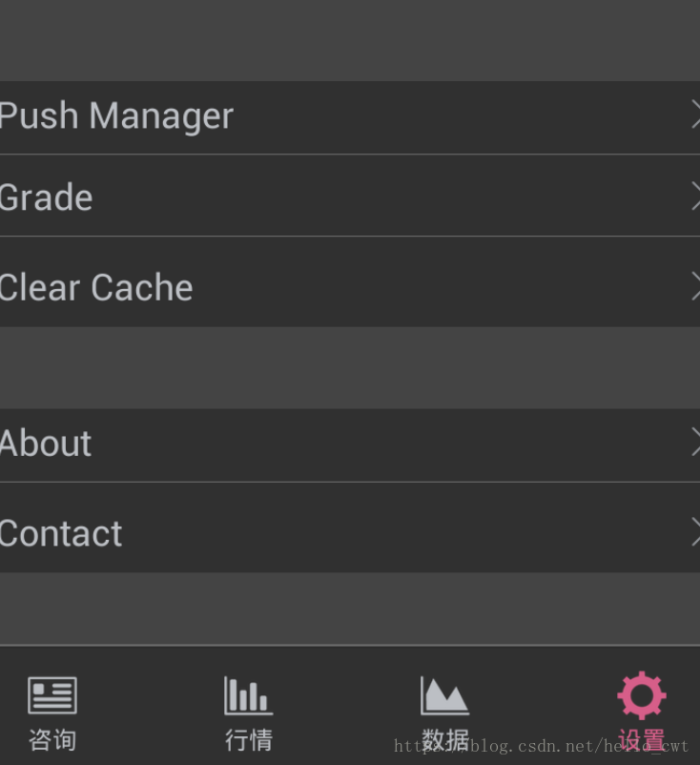
Task: Expand the Push Manager chevron arrow
Action: pos(695,114)
